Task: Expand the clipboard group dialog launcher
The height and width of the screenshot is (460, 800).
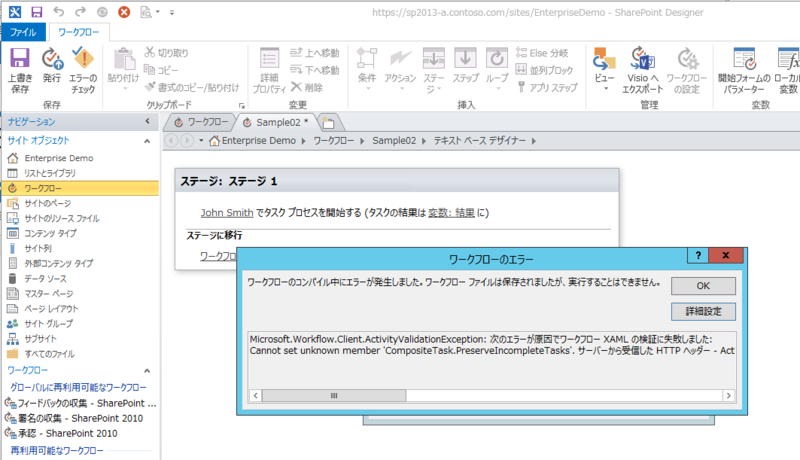Action: click(x=242, y=106)
